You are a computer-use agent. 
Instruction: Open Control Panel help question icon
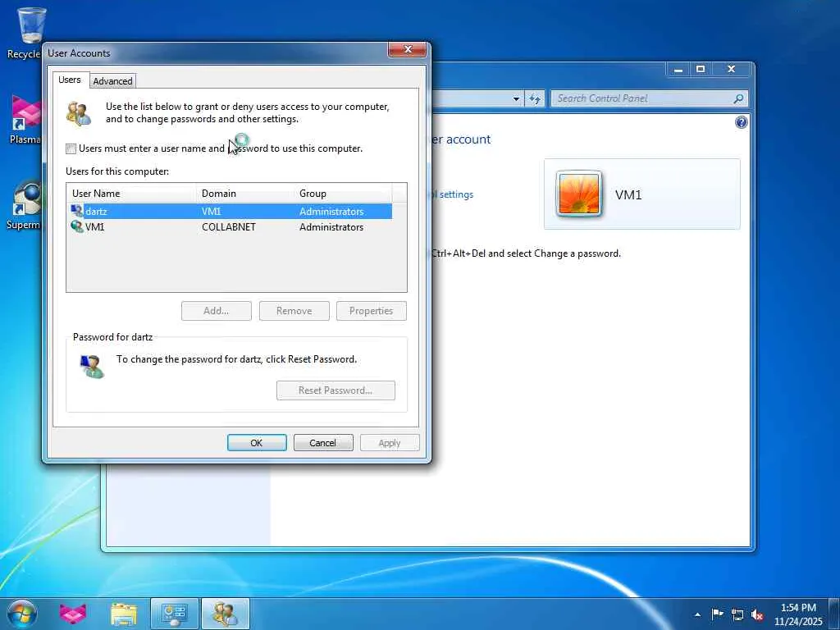(741, 123)
